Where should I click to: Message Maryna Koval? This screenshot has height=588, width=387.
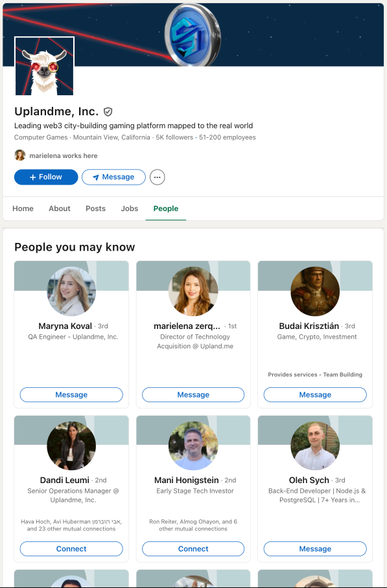[x=71, y=394]
